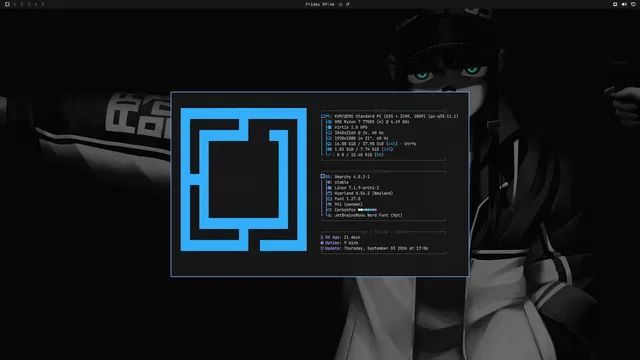Screen dimensions: 640x360
Task: Click the memory icon beside 7.74 GiB usage
Action: (329, 149)
